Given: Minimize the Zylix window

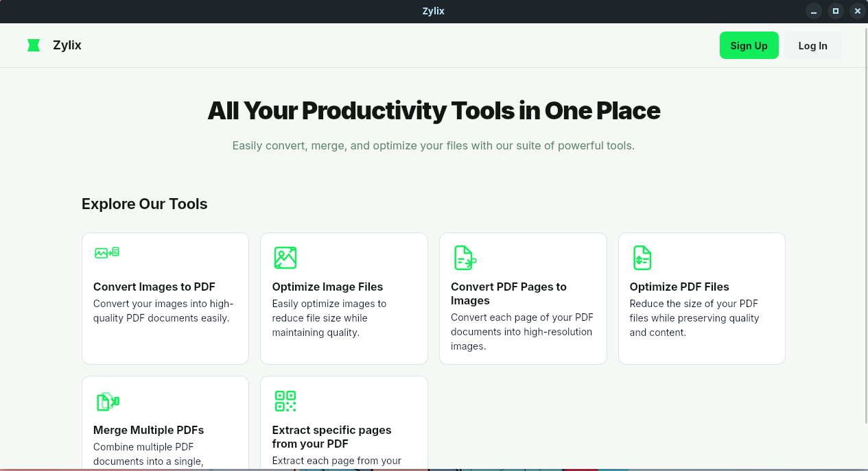Looking at the screenshot, I should (x=814, y=11).
